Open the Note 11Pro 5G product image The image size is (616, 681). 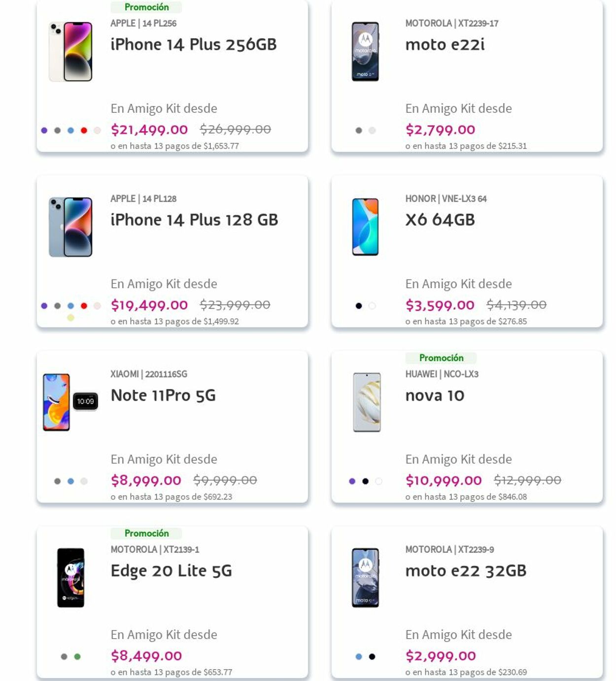70,402
